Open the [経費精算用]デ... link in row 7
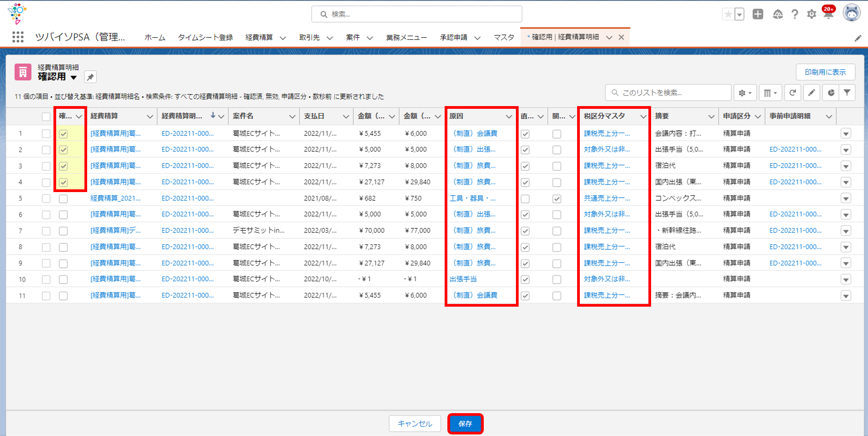This screenshot has width=868, height=436. coord(115,230)
